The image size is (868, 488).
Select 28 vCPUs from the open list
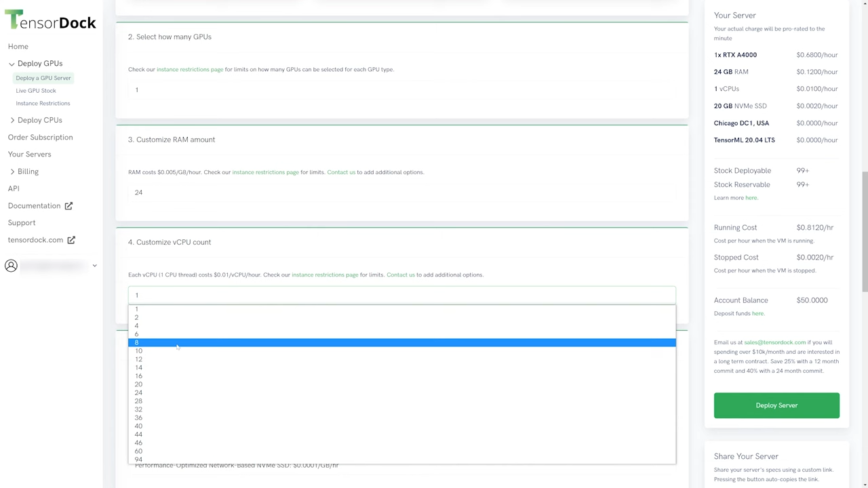pyautogui.click(x=401, y=401)
